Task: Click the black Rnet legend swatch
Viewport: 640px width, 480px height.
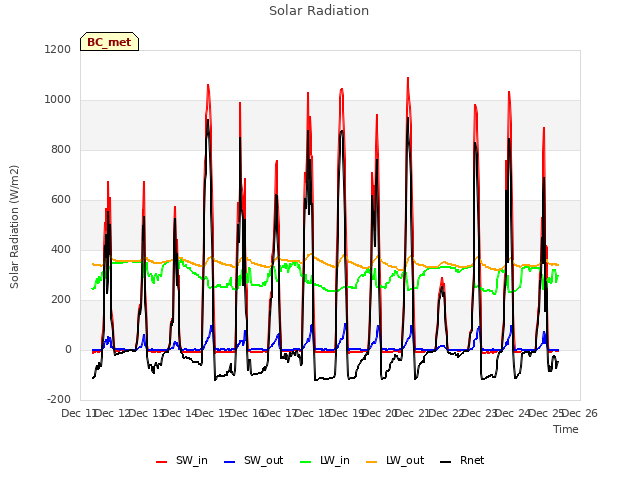Action: 446,462
